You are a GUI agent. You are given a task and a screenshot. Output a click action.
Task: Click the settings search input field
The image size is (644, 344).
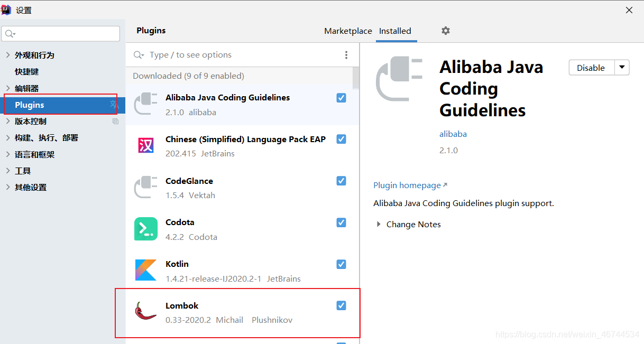(x=61, y=34)
